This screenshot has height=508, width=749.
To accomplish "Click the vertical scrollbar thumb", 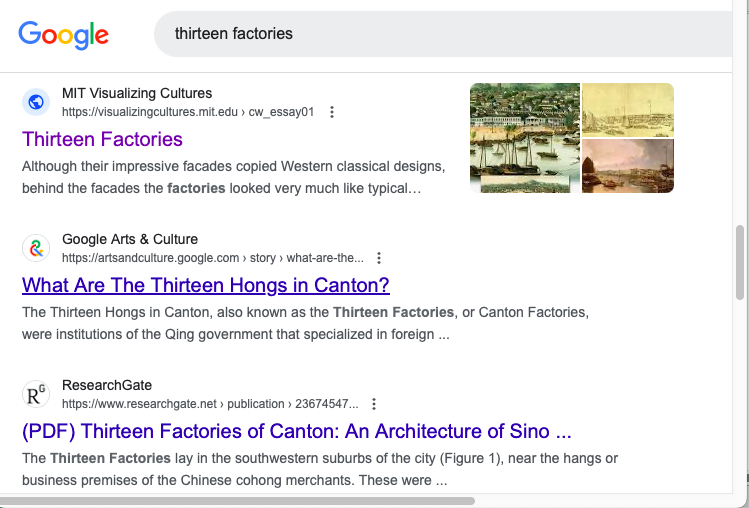I will click(x=740, y=262).
